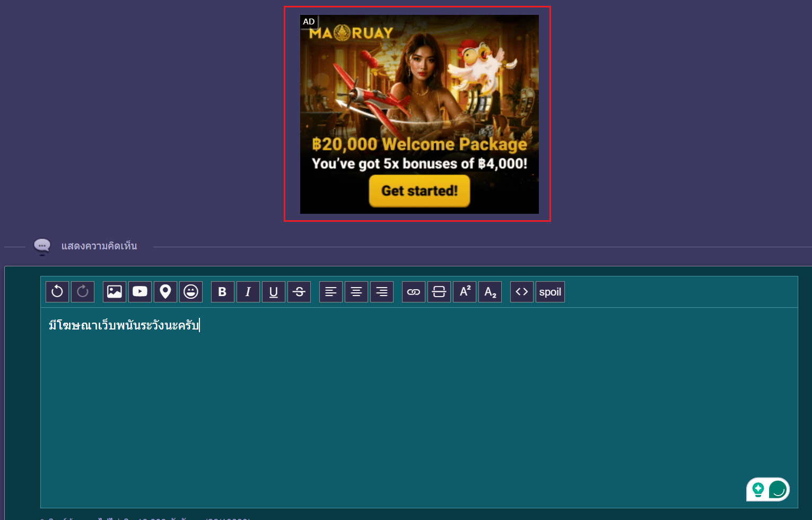
Task: Click the comment speech bubble icon
Action: (42, 246)
